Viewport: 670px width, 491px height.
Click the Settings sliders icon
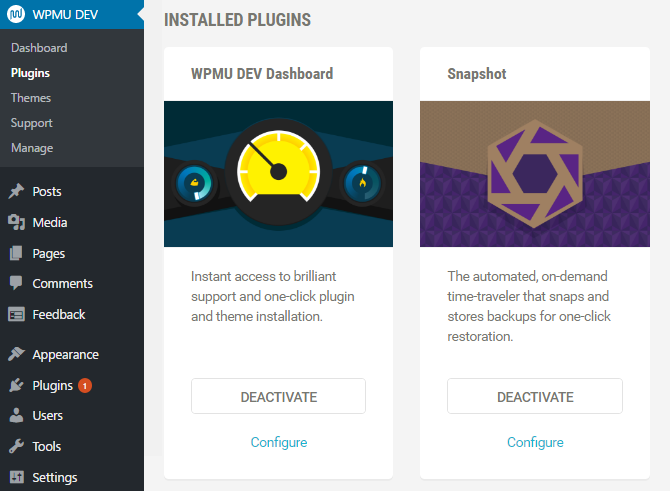tap(16, 477)
